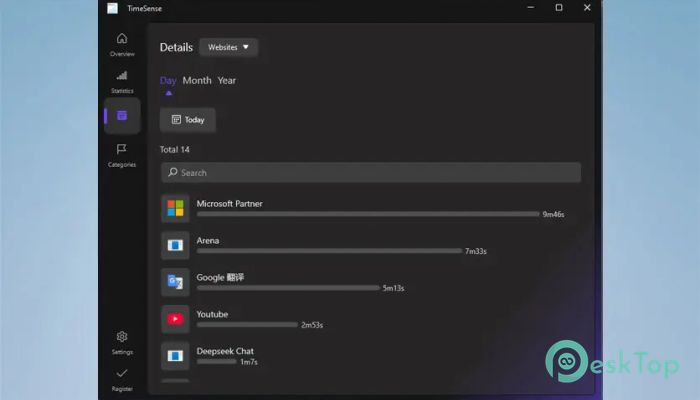Click the Youtube usage bar
Image resolution: width=700 pixels, height=400 pixels.
[x=247, y=325]
